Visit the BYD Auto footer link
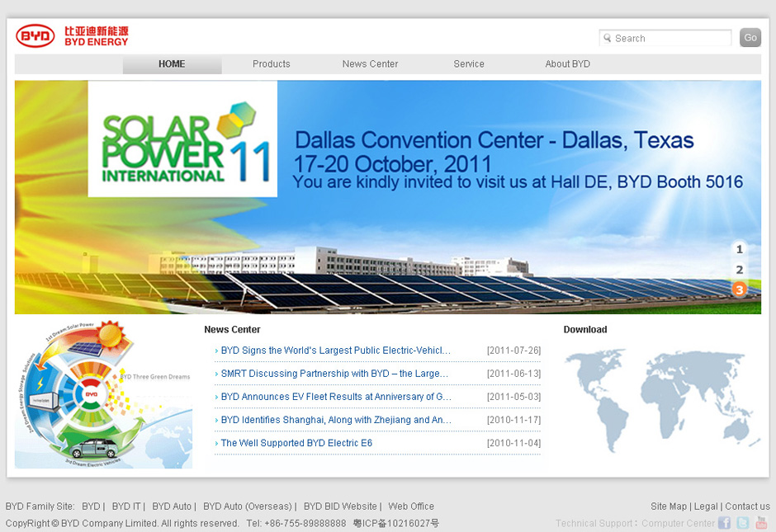The width and height of the screenshot is (776, 532). [172, 506]
